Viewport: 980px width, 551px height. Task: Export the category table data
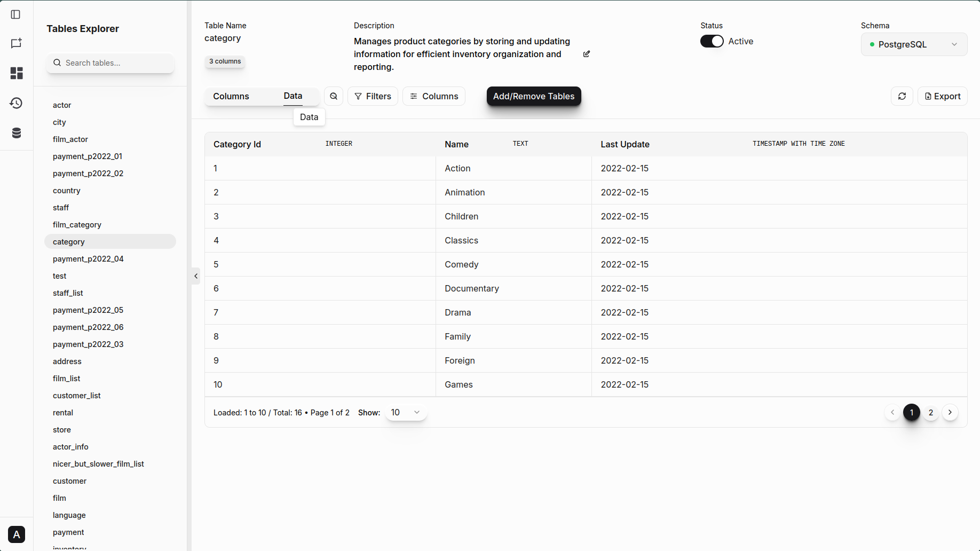[x=942, y=96]
